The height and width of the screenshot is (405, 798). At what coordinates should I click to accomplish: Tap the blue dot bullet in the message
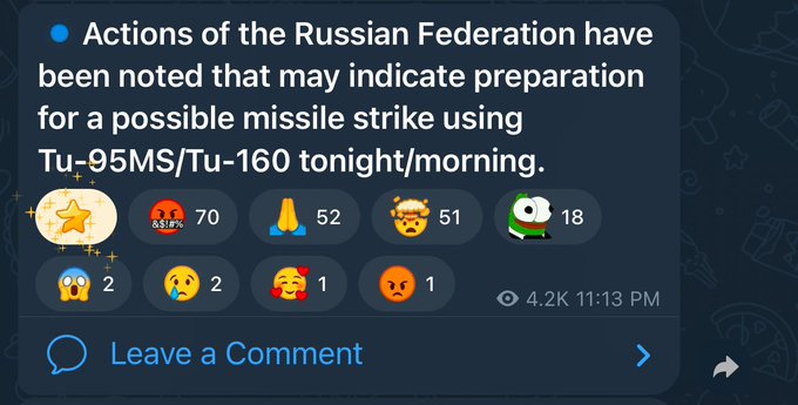[x=60, y=34]
